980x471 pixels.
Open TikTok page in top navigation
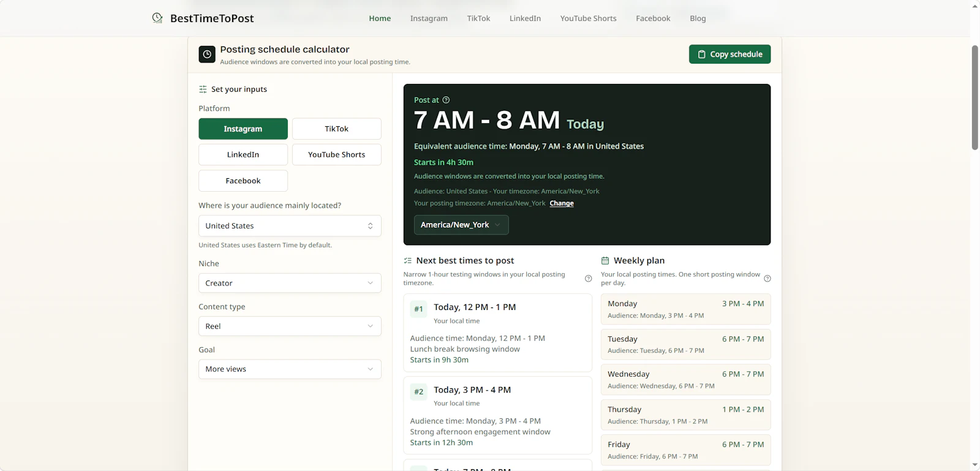tap(478, 18)
